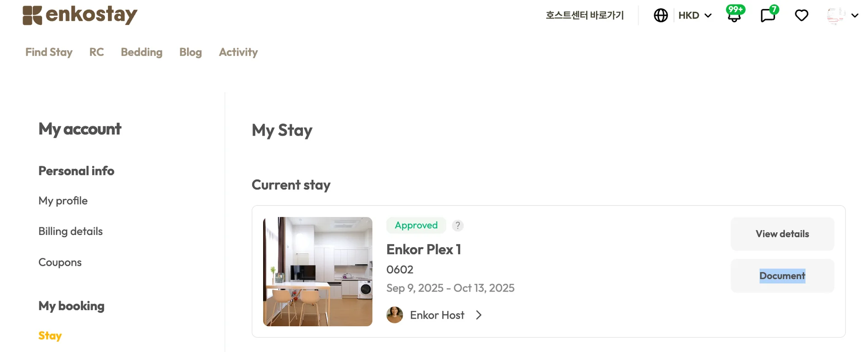Click the Document button

[782, 276]
